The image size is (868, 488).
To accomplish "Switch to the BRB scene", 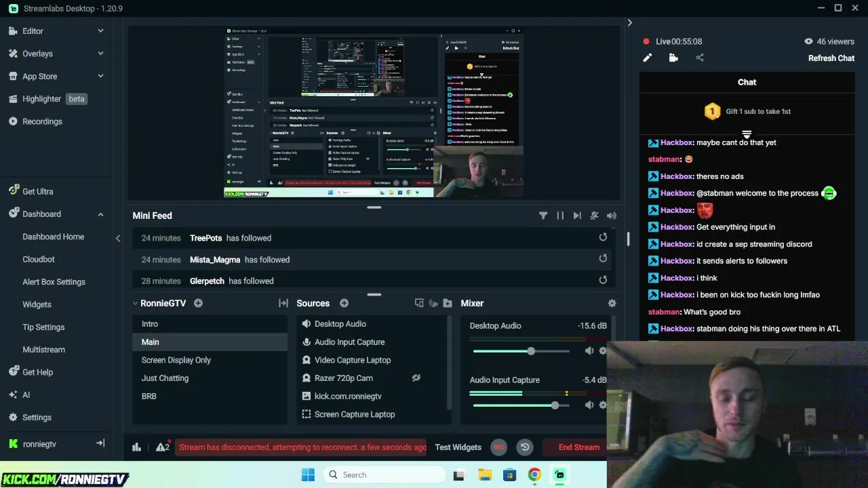I will [x=210, y=396].
